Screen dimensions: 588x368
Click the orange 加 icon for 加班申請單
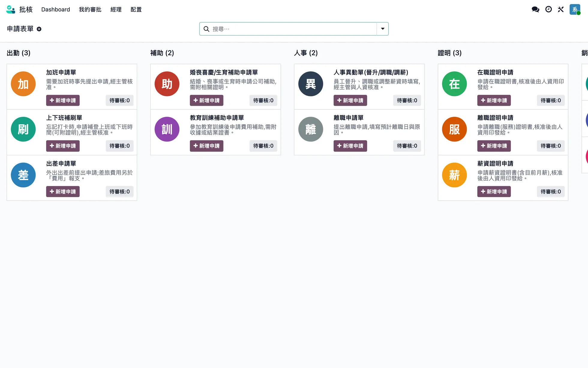coord(23,84)
